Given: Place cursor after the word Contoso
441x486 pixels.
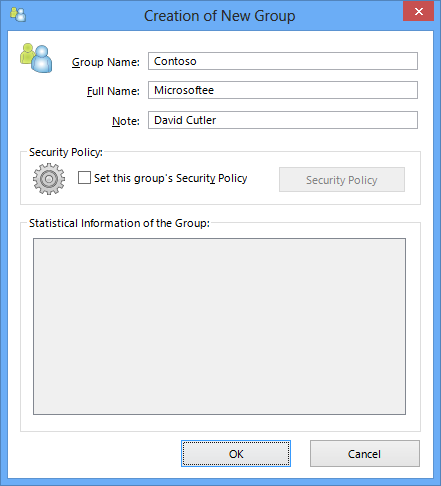Looking at the screenshot, I should 197,61.
